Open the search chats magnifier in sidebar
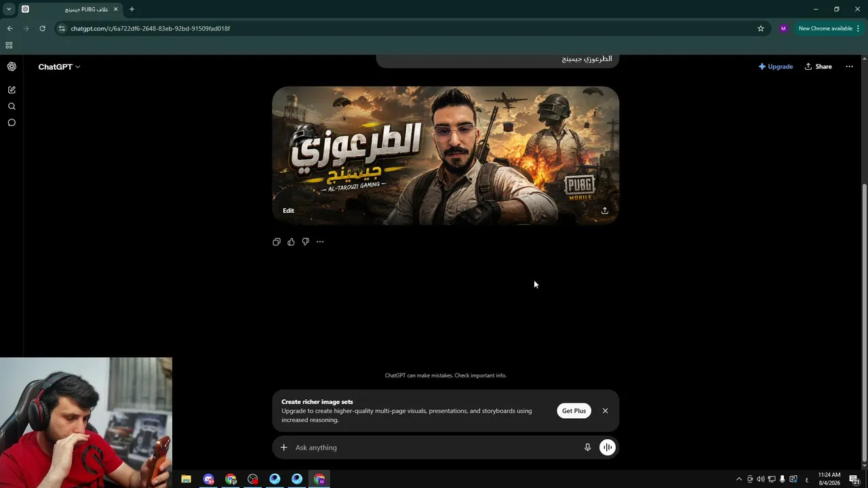This screenshot has height=488, width=868. coord(12,106)
